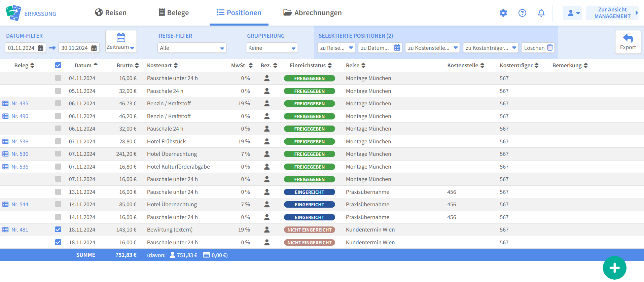
Task: Select checkbox for Nr. 544 Hotel Übernachtung row
Action: [x=58, y=204]
